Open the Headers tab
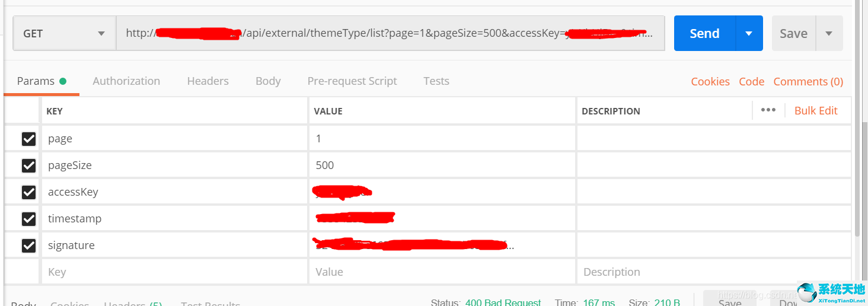 coord(208,81)
